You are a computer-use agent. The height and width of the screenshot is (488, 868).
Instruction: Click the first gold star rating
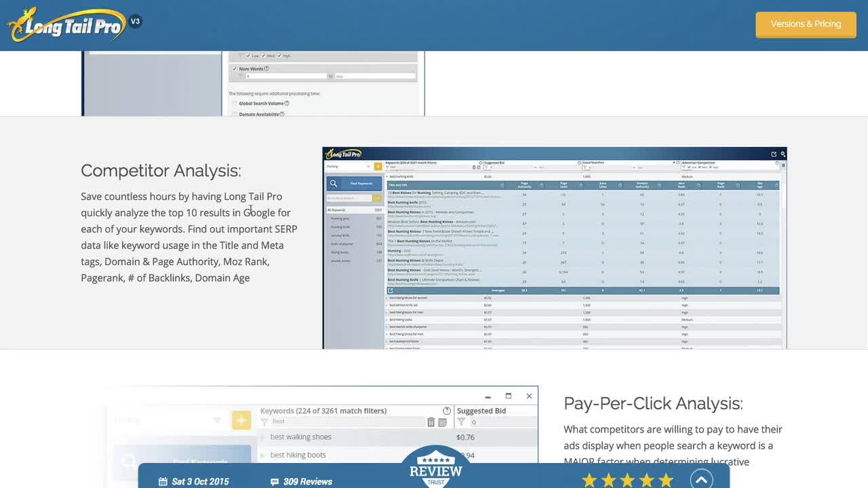click(589, 481)
